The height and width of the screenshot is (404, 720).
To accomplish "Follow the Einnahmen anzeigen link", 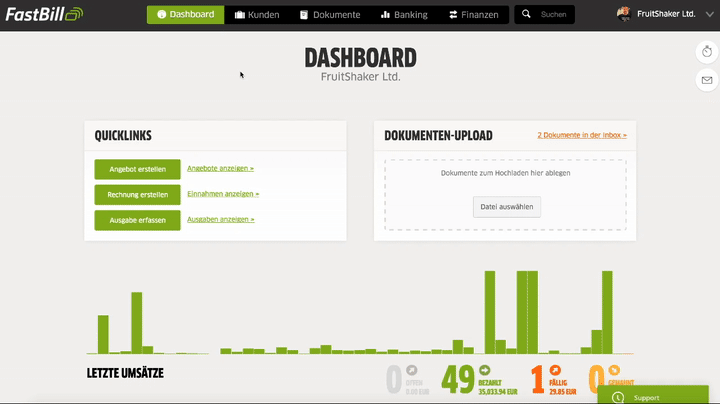I will 223,194.
